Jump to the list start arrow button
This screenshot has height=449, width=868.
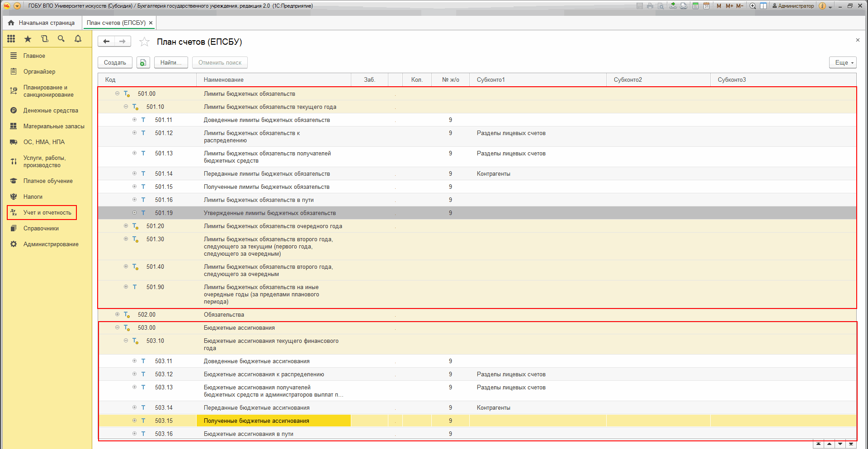coord(818,444)
